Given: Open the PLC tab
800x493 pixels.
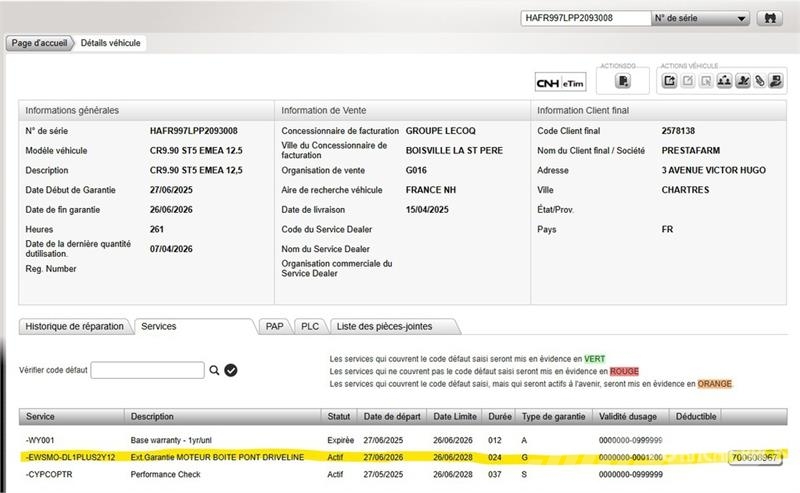Looking at the screenshot, I should click(x=310, y=326).
